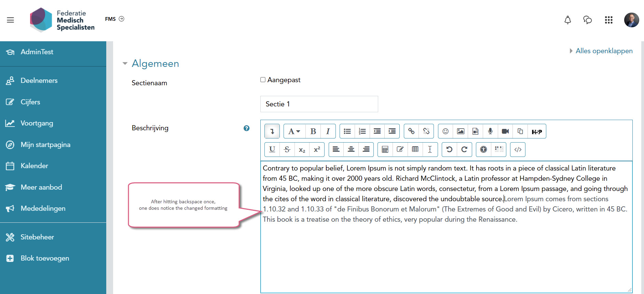The image size is (644, 294).
Task: Insert an image
Action: tap(461, 131)
